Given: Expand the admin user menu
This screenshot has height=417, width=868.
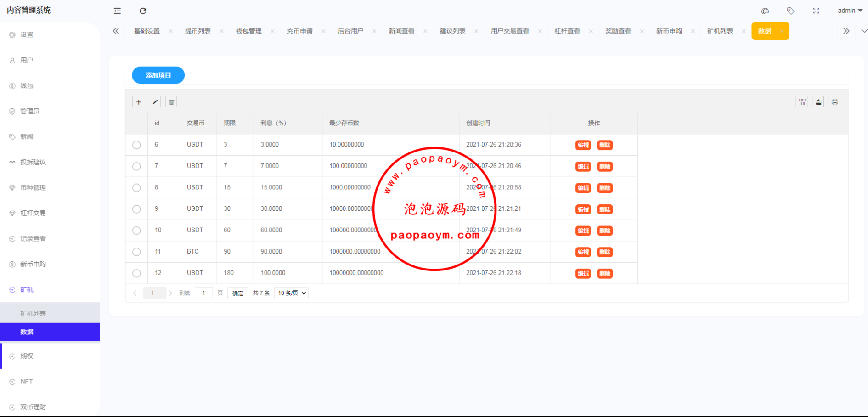Looking at the screenshot, I should click(850, 11).
